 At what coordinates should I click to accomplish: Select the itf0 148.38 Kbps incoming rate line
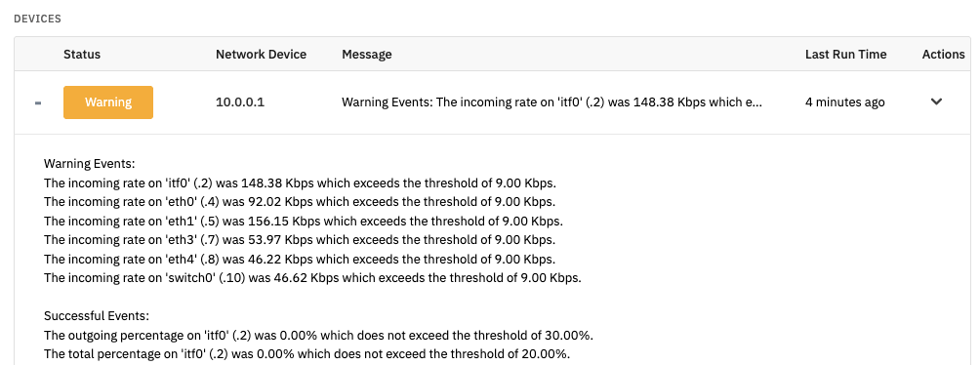(300, 183)
